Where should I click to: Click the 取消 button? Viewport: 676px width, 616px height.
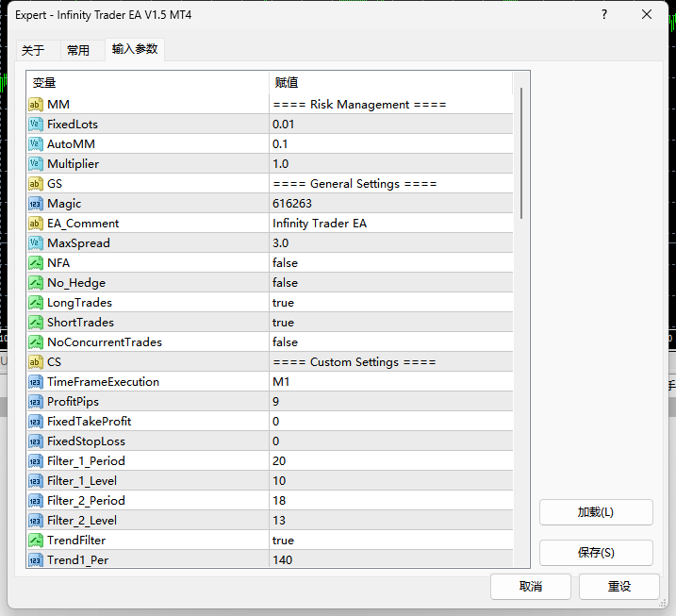(531, 587)
